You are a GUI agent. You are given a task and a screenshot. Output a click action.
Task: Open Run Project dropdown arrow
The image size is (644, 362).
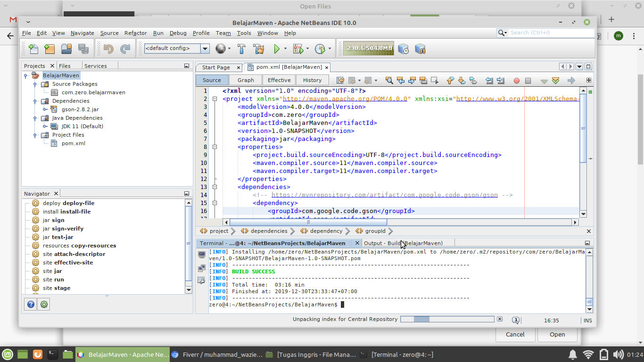[x=286, y=49]
